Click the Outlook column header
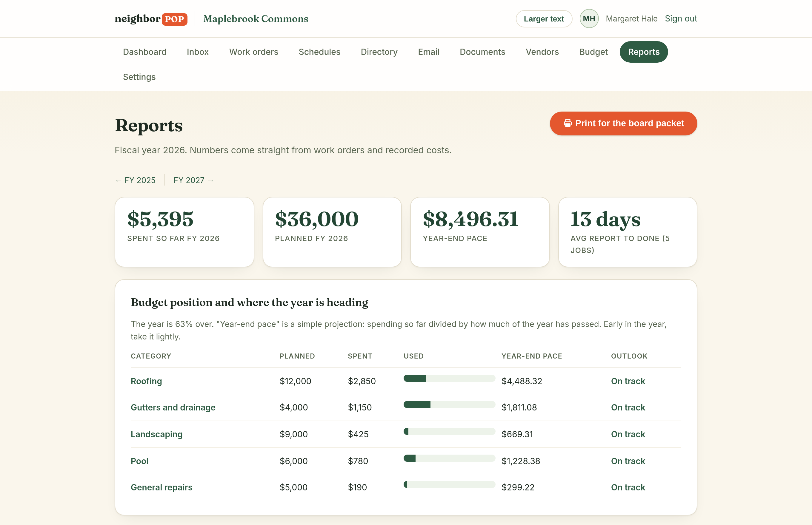Viewport: 812px width, 525px height. [629, 356]
